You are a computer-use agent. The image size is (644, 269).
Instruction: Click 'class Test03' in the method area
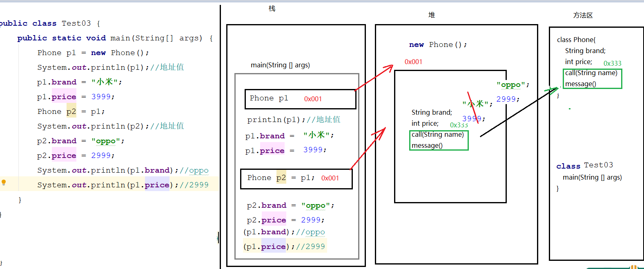click(584, 165)
